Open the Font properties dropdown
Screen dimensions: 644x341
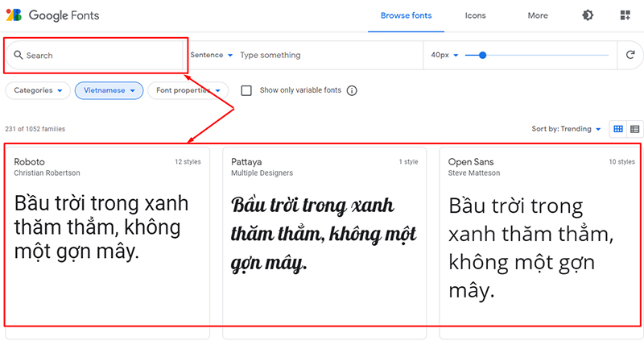pyautogui.click(x=188, y=90)
